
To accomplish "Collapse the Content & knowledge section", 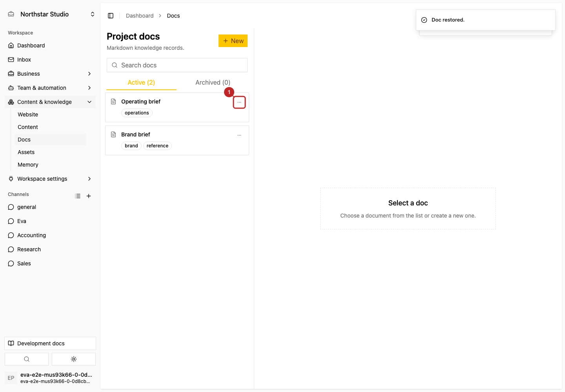I will (x=50, y=102).
